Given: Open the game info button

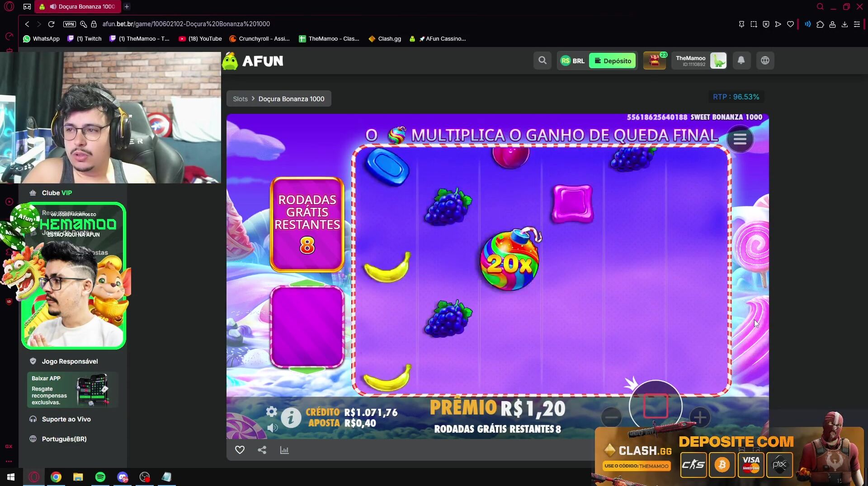Looking at the screenshot, I should point(291,418).
